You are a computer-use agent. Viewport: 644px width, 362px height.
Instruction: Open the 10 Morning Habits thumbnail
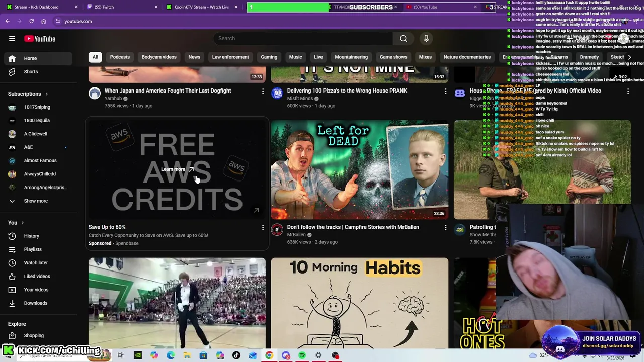tap(360, 303)
